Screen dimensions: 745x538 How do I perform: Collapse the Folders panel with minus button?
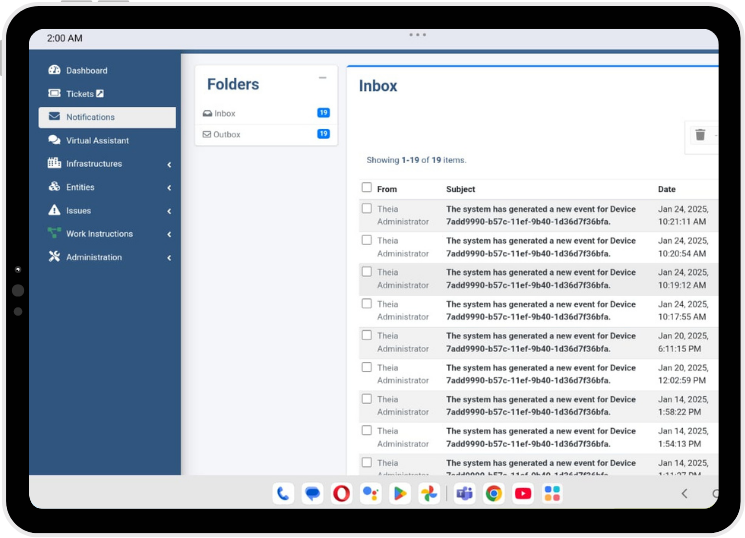pyautogui.click(x=323, y=77)
